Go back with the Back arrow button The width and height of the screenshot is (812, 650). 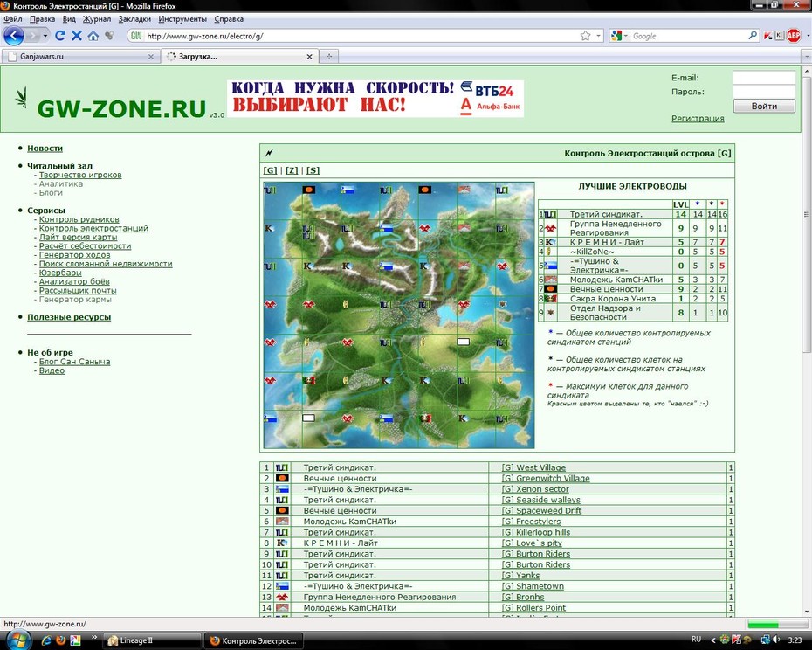(14, 36)
